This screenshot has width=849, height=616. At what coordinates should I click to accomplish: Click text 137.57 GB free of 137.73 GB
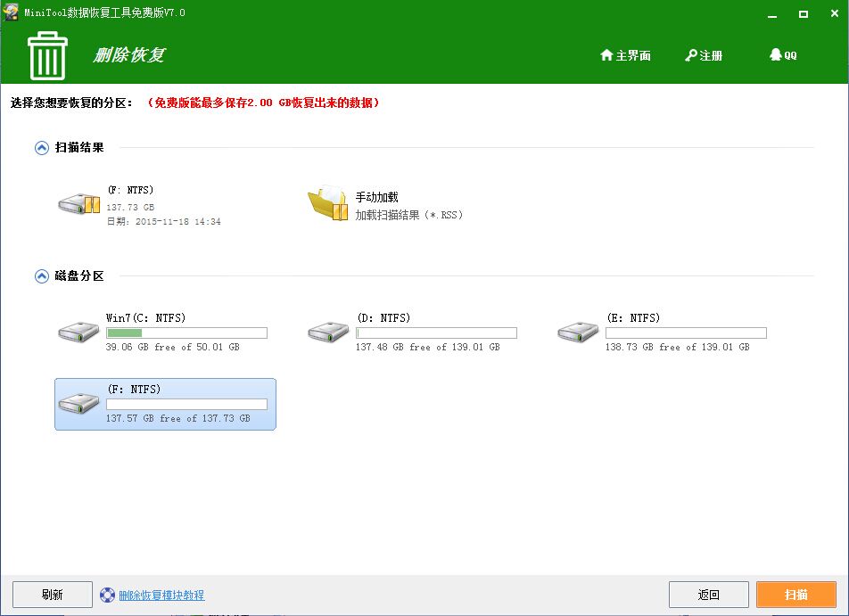click(x=178, y=418)
